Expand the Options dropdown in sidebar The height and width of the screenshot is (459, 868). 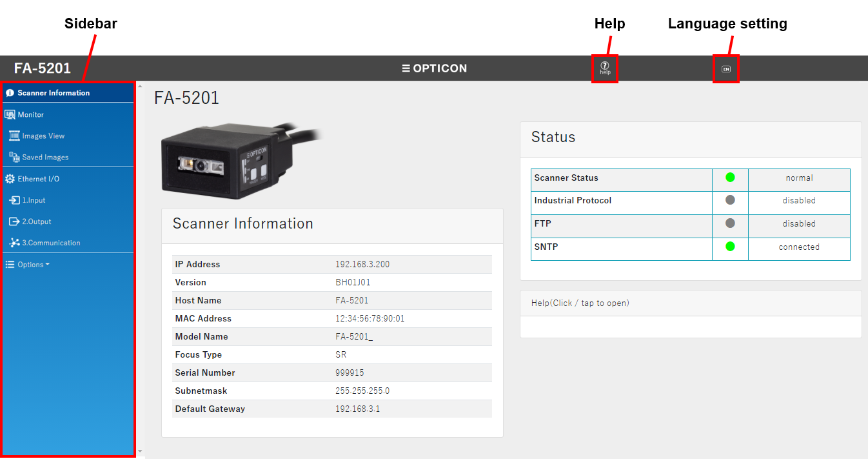pyautogui.click(x=28, y=265)
